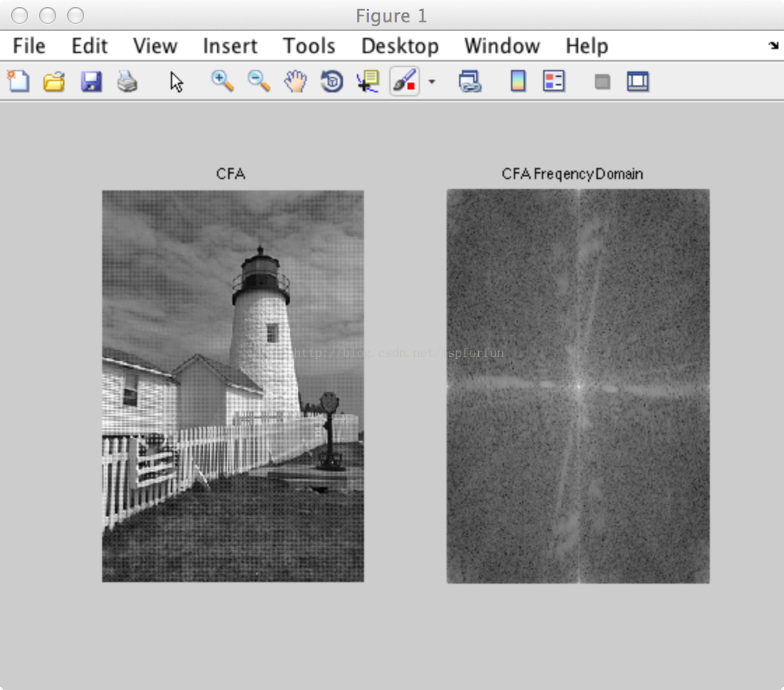The image size is (784, 690).
Task: Select the 'CFA FreqencyDomain' title text
Action: coord(572,174)
